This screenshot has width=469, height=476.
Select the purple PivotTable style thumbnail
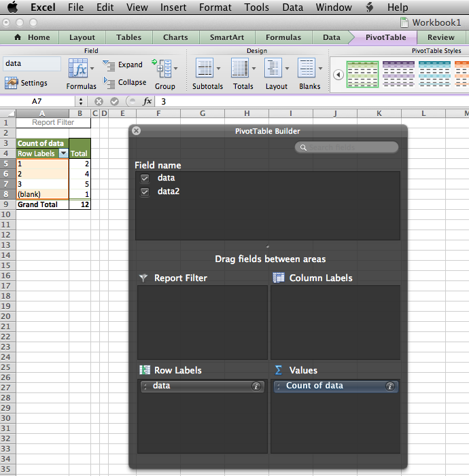(398, 74)
